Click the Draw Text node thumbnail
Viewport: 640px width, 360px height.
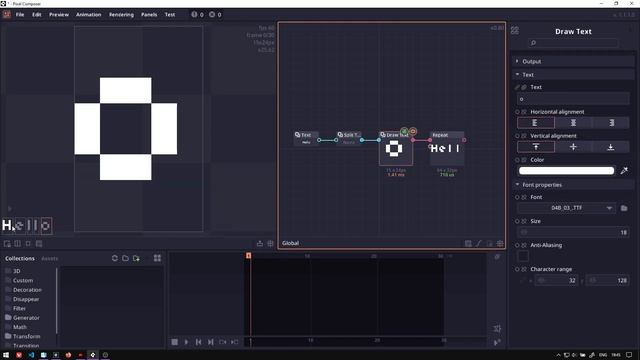click(395, 149)
